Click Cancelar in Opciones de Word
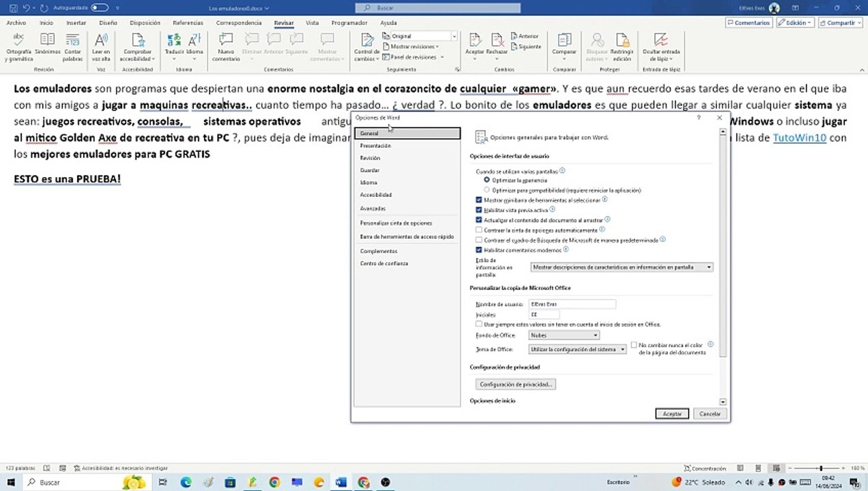The image size is (868, 491). [x=710, y=414]
